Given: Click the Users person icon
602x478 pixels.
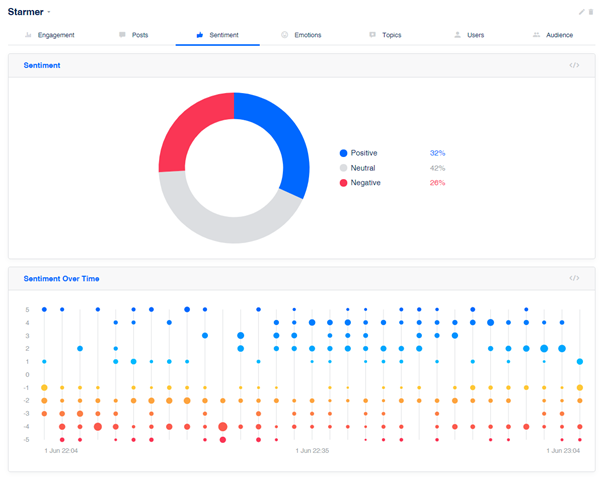Looking at the screenshot, I should point(457,35).
